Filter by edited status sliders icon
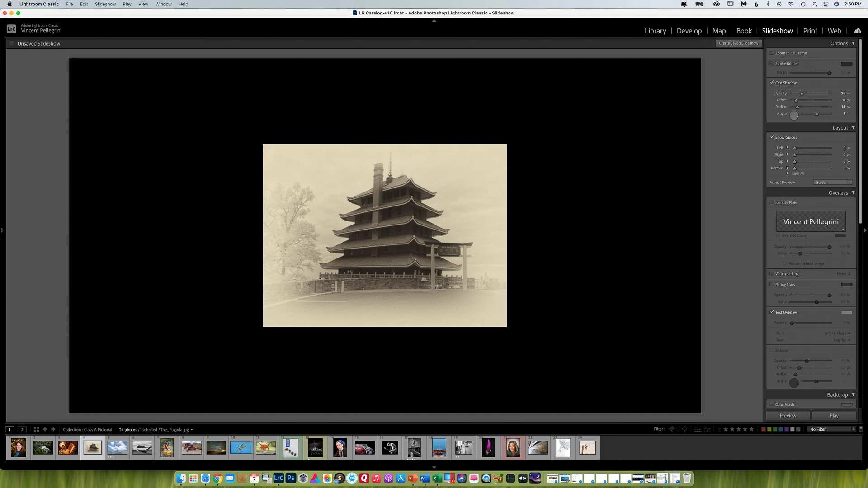Screen dimensions: 868x488 pyautogui.click(x=698, y=429)
